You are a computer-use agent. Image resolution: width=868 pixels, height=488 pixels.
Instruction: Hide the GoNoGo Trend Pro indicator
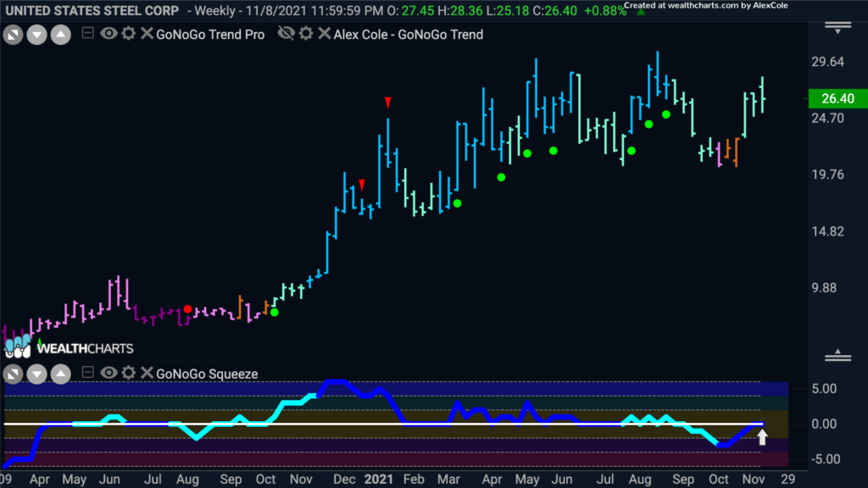click(108, 34)
